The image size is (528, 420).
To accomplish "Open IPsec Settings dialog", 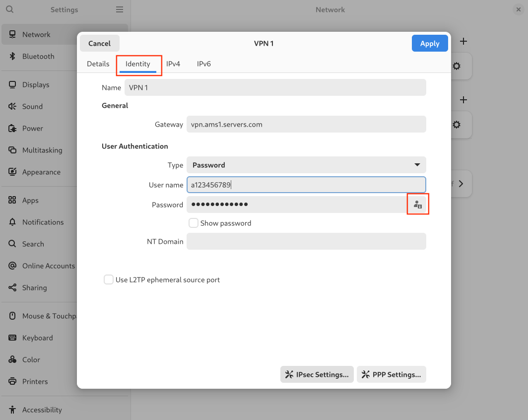I will 317,374.
